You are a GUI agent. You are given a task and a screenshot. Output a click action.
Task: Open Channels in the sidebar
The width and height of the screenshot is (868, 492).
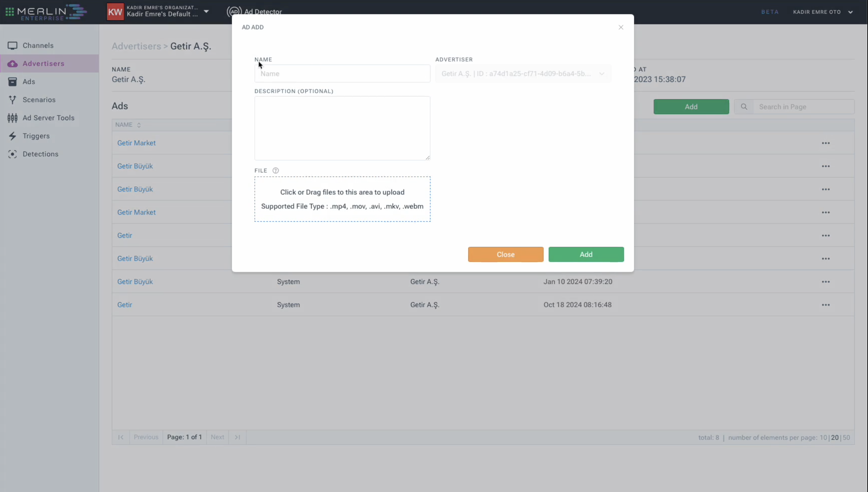(49, 45)
